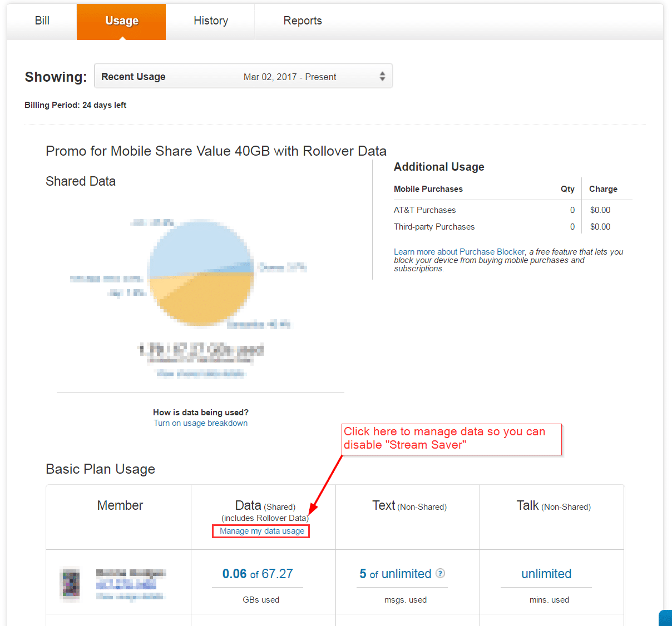View the 5 of unlimited messages details
This screenshot has height=626, width=672.
(x=395, y=574)
